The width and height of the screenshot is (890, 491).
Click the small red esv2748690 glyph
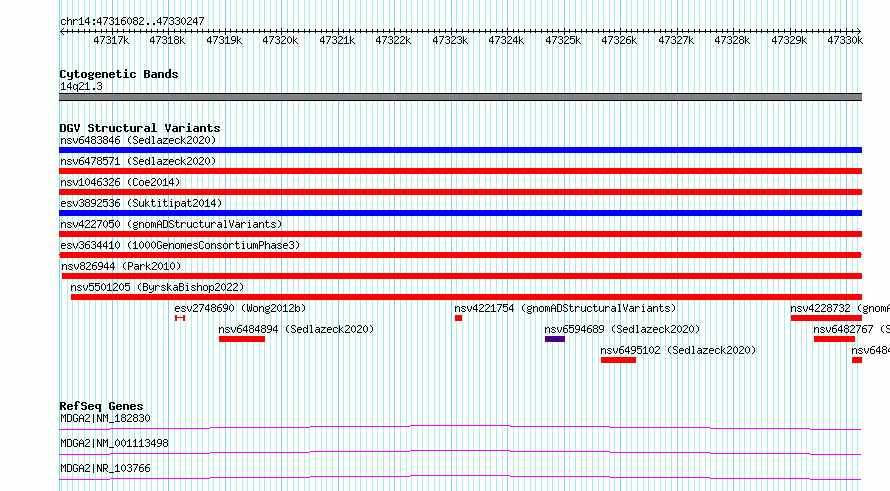[180, 318]
